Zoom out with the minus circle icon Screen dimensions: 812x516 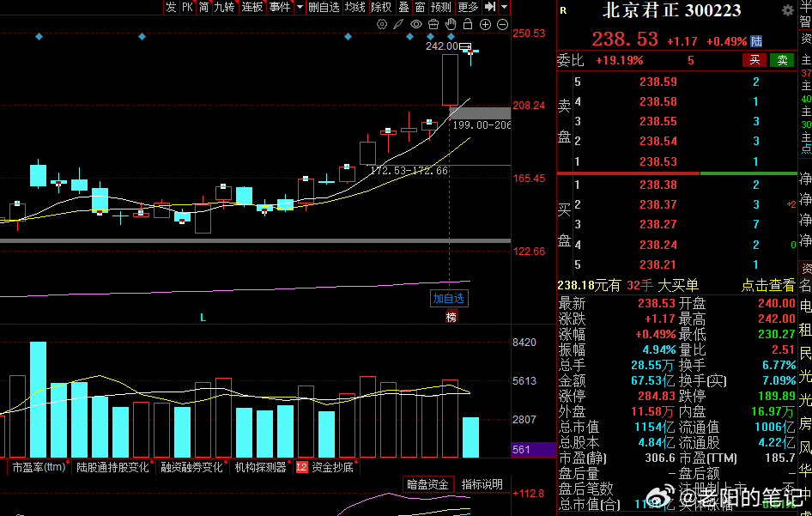(x=502, y=24)
